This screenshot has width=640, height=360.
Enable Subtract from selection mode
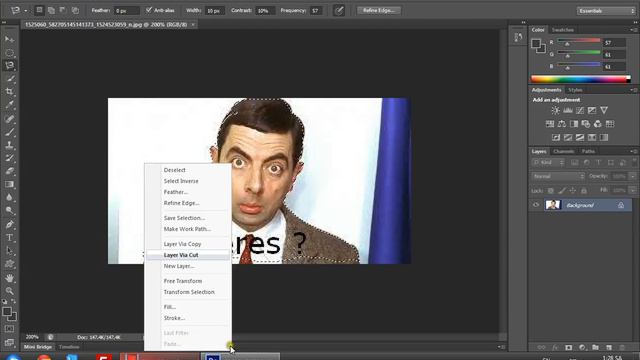[63, 10]
